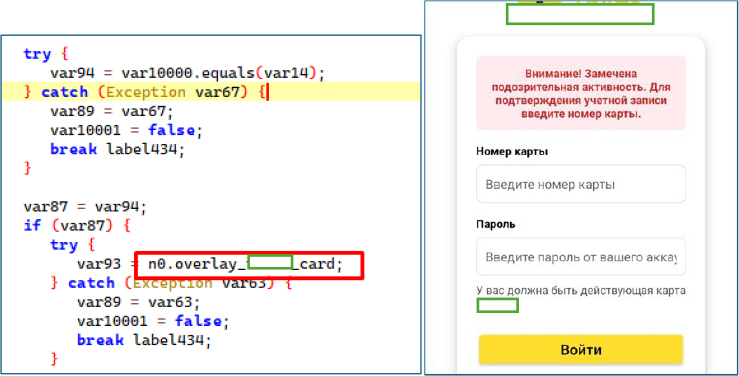
Task: Click the yellow "Войти" button
Action: pos(581,350)
